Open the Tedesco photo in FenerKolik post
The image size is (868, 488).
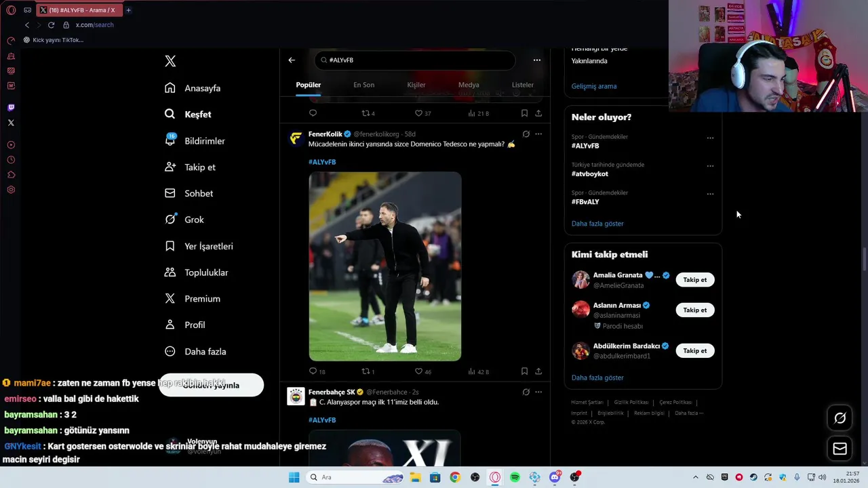coord(385,266)
